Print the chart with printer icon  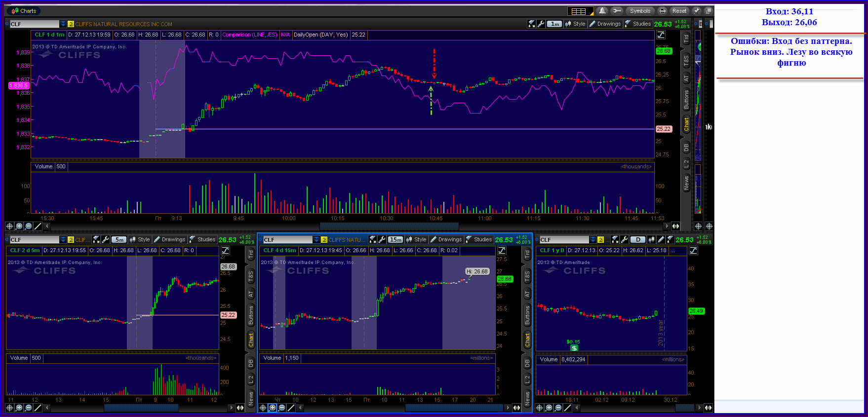pyautogui.click(x=663, y=11)
